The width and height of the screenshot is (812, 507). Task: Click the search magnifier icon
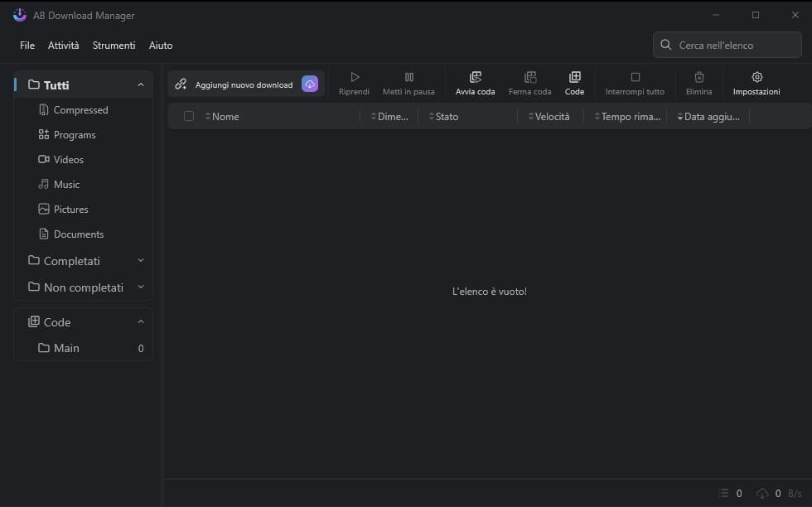[x=666, y=45]
